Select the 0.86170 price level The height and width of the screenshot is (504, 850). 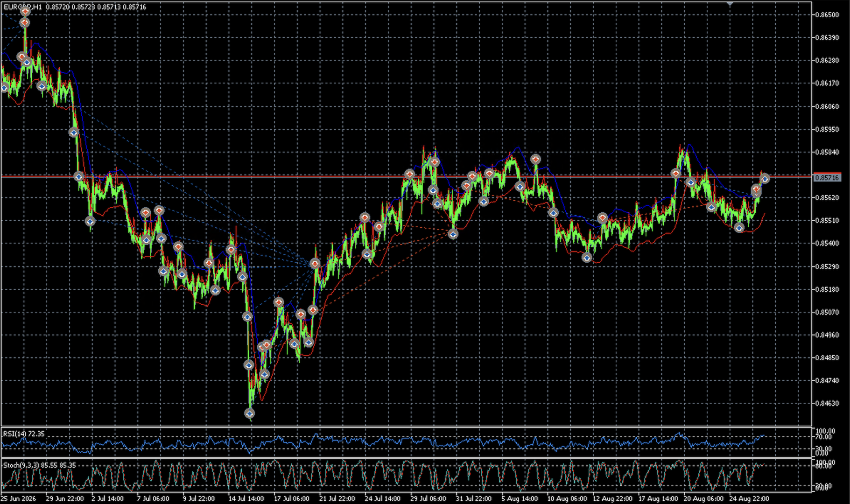pos(827,83)
